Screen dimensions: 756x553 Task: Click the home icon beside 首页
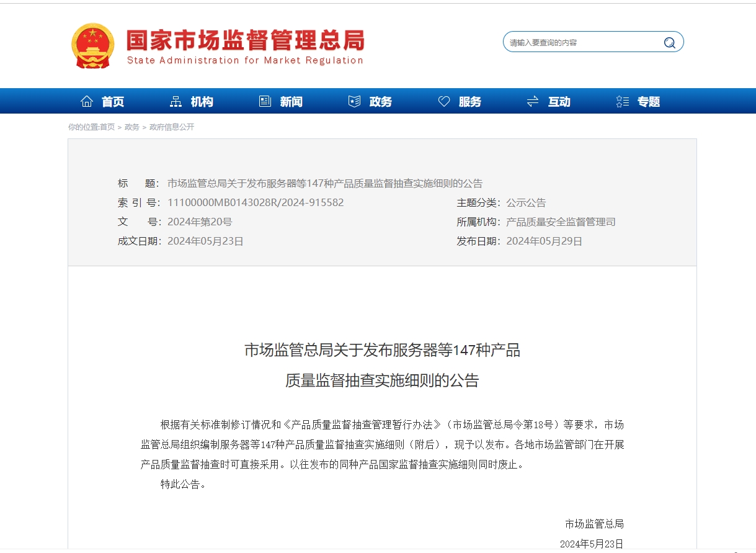[87, 101]
